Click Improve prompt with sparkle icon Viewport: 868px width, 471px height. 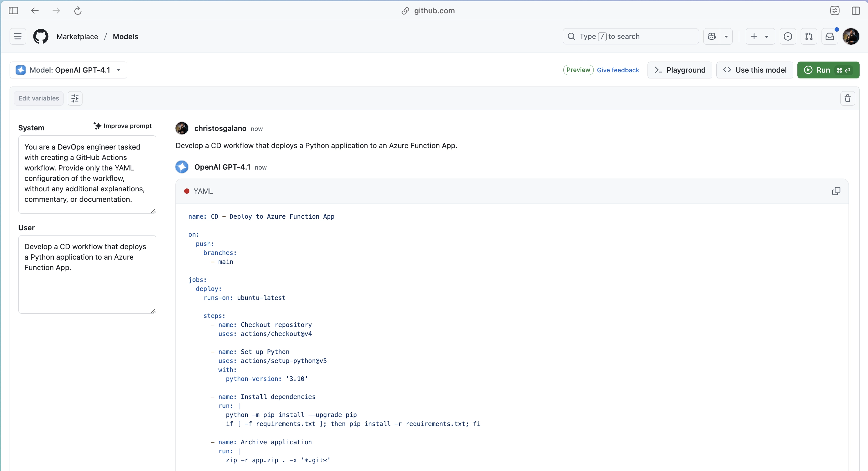[x=123, y=126]
